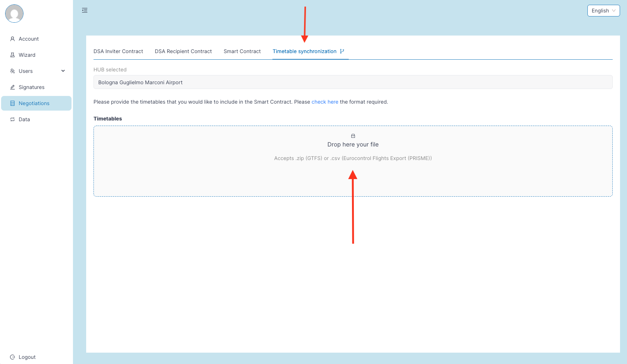Viewport: 627px width, 364px height.
Task: Click the user avatar profile picture
Action: (14, 14)
